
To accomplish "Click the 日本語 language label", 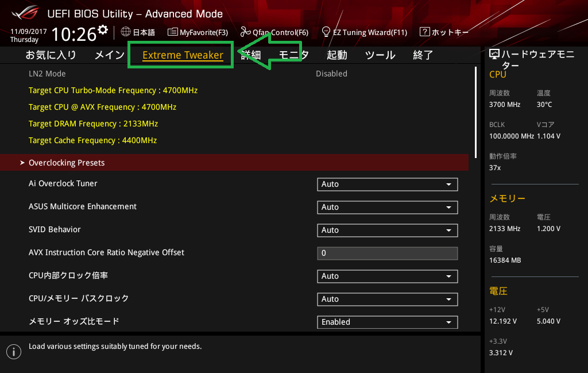I will coord(144,32).
